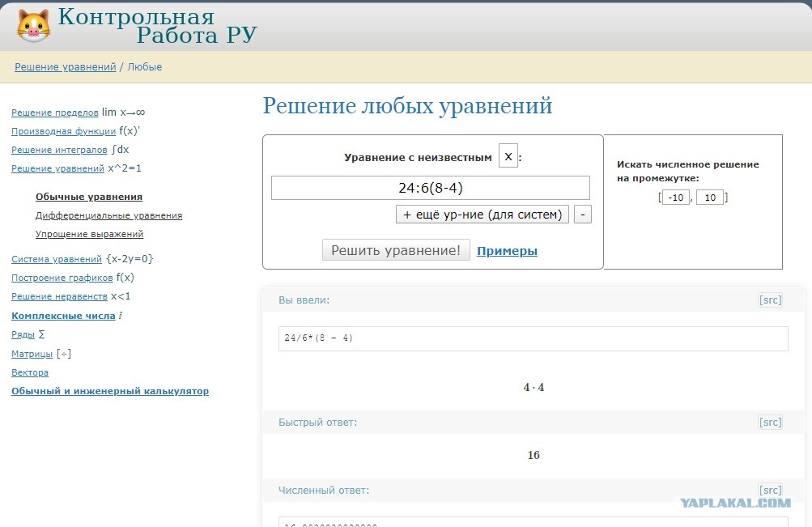Open Система уравнений link
This screenshot has width=812, height=527.
[57, 259]
